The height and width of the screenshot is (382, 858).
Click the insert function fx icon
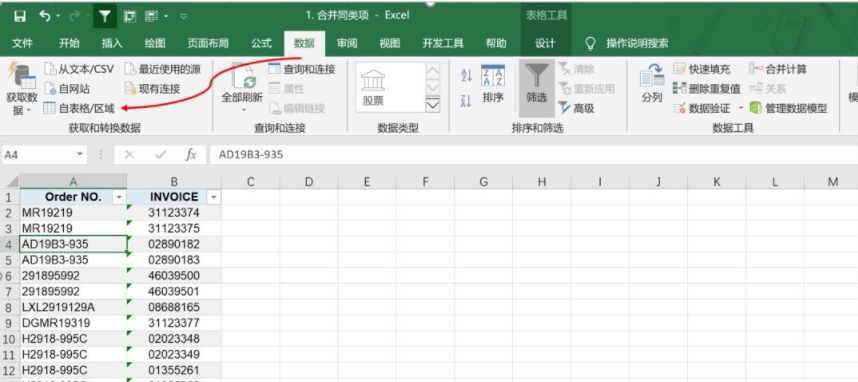[190, 155]
